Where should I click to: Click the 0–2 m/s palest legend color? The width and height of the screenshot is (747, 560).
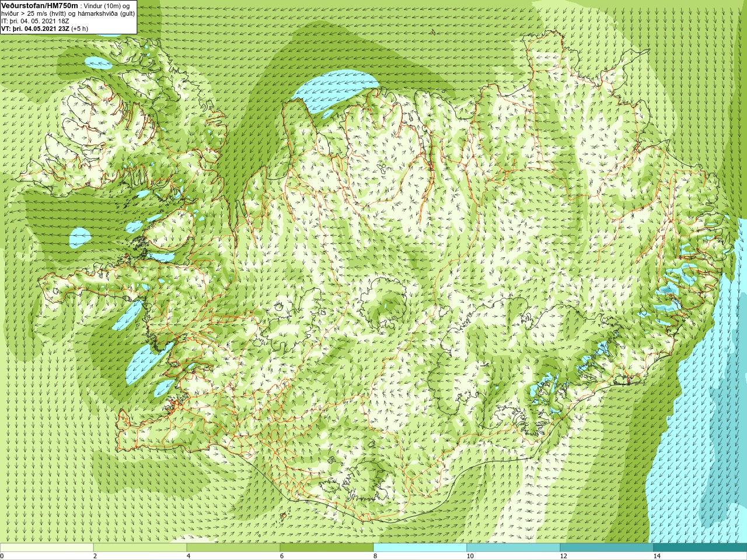[x=47, y=548]
